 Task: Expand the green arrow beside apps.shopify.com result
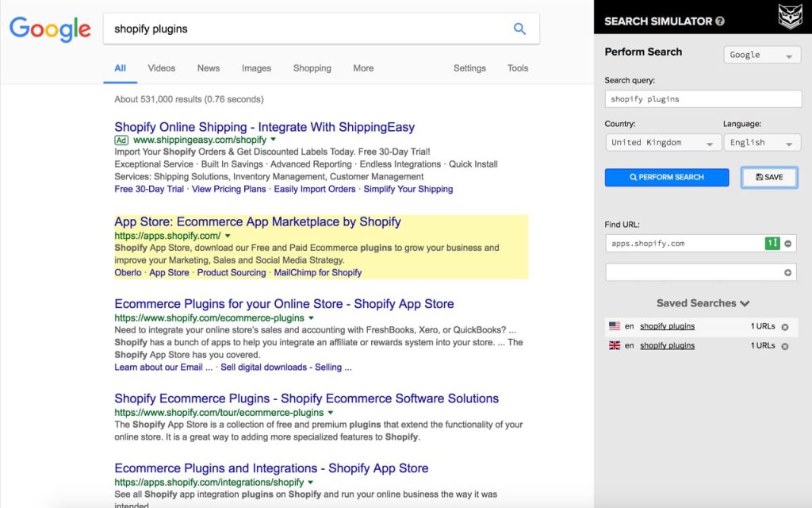click(228, 236)
